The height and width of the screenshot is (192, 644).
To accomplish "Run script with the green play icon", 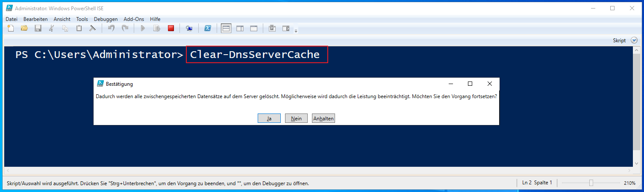I will tap(143, 29).
